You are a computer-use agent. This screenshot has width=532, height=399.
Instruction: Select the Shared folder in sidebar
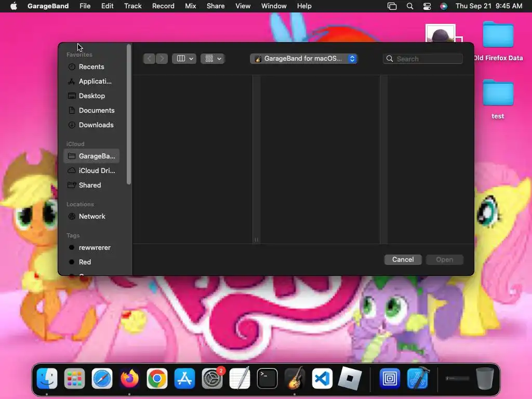pyautogui.click(x=91, y=185)
